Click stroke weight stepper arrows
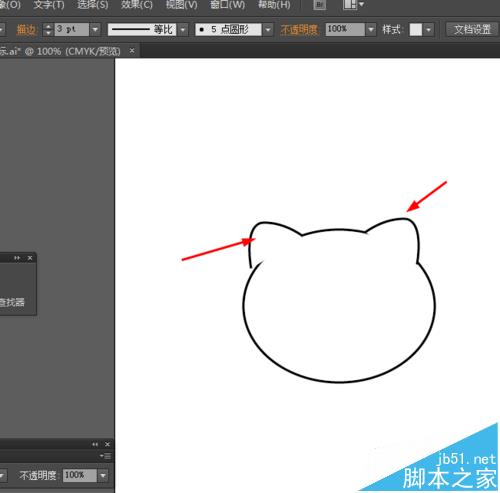The image size is (500, 493). point(48,30)
